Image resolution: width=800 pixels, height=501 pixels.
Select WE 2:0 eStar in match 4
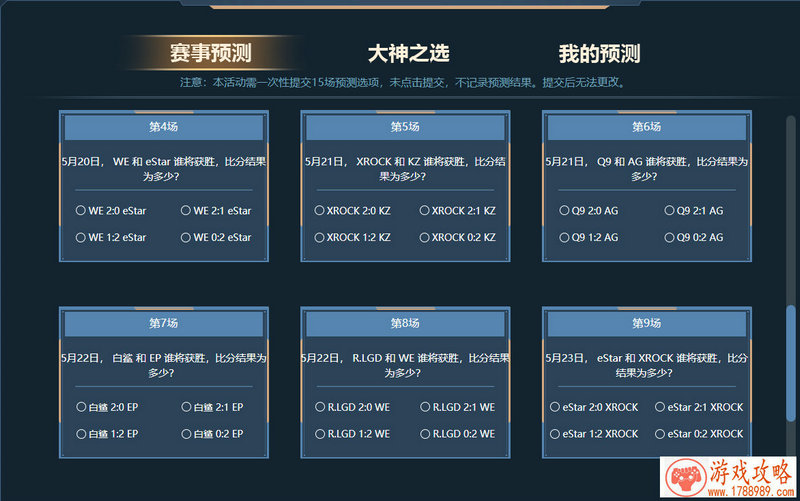click(81, 211)
